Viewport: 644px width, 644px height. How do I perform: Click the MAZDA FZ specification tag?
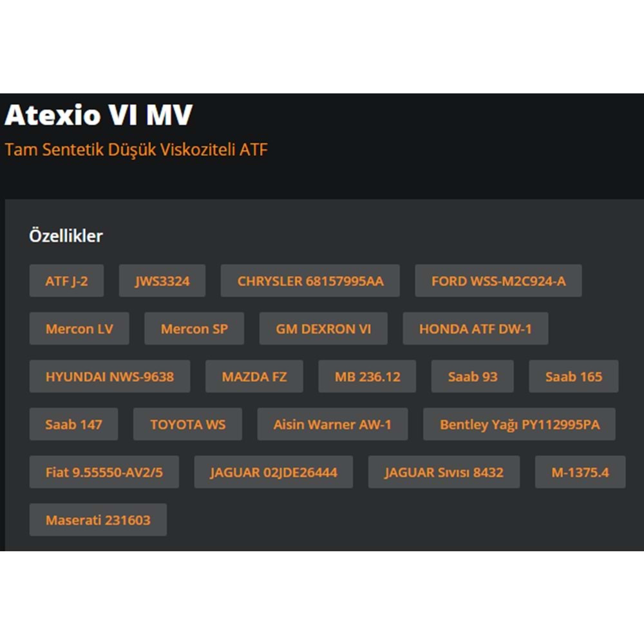(254, 376)
